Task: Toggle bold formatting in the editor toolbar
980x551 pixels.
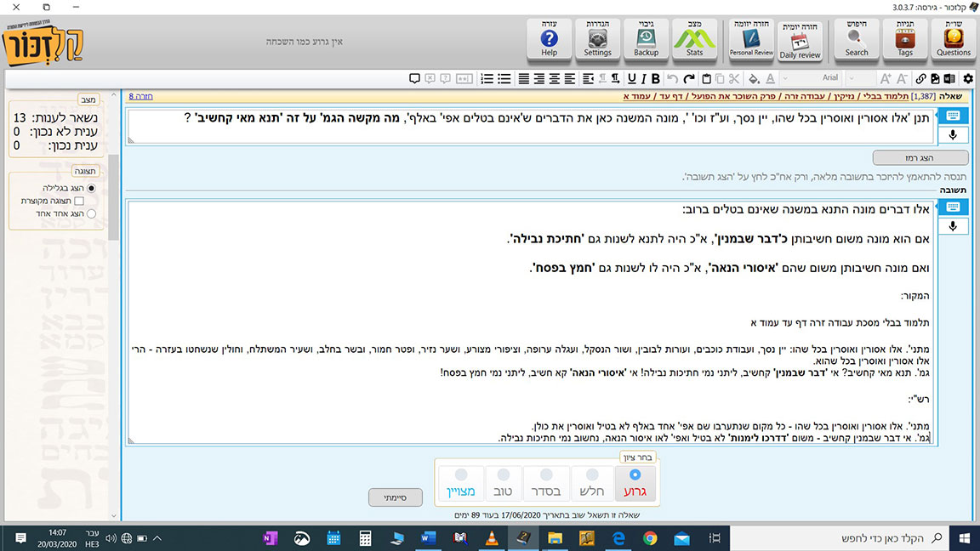Action: point(655,79)
